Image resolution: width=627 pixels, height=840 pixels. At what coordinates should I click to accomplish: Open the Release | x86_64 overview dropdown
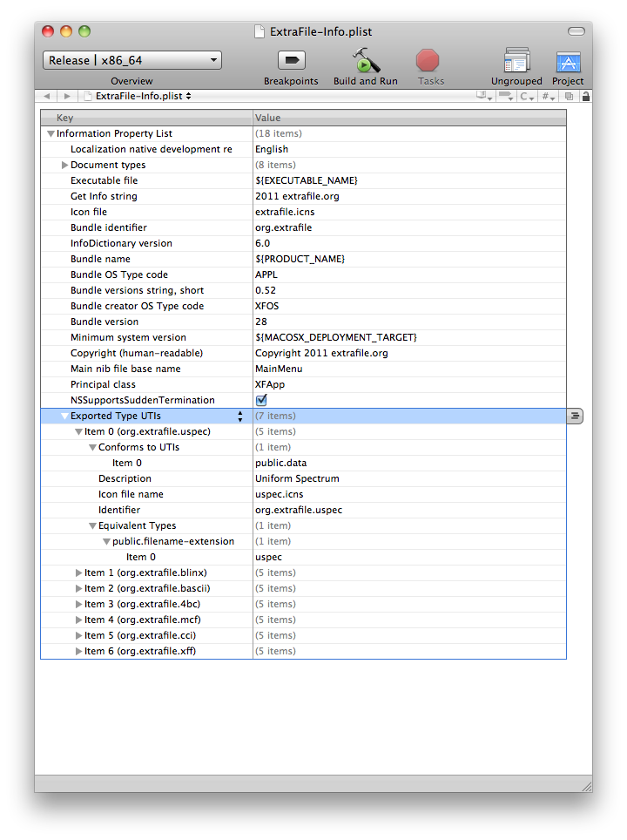click(132, 60)
